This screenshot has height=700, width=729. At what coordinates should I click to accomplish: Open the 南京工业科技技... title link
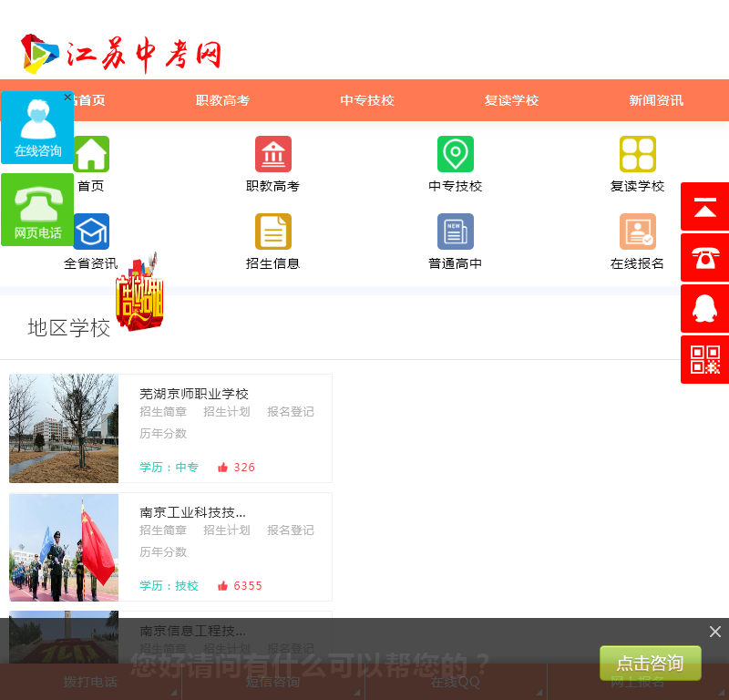(192, 512)
